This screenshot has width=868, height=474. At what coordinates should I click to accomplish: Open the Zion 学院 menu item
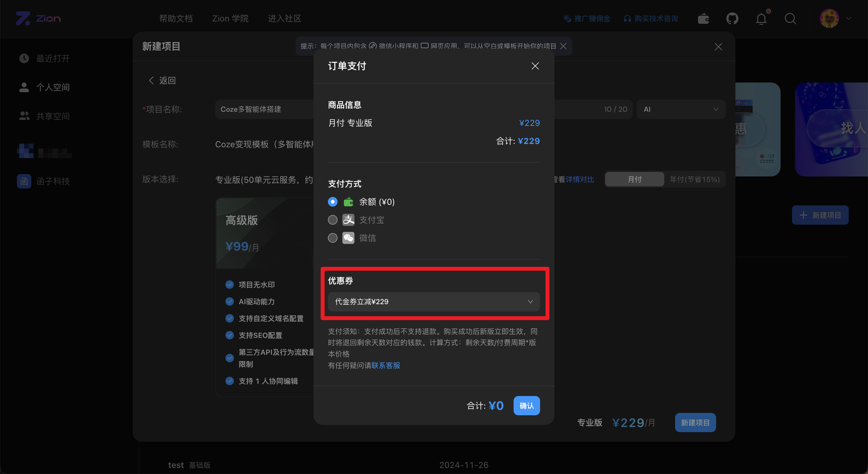point(230,18)
